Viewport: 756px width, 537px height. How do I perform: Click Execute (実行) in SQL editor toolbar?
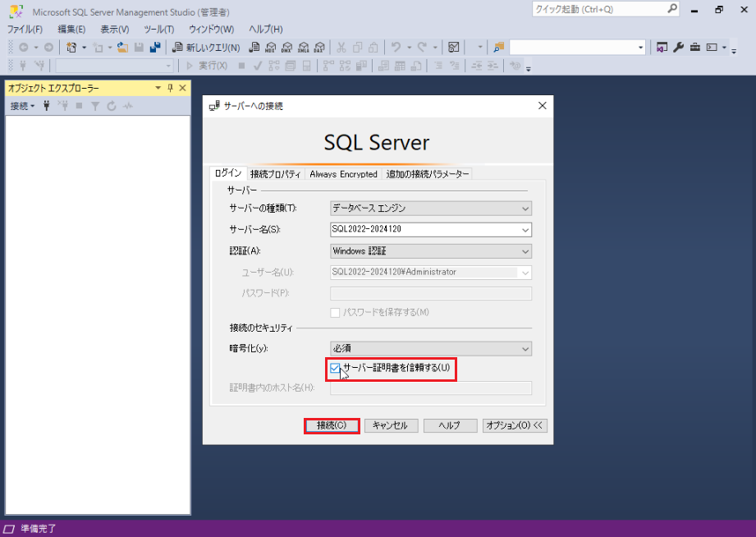tap(207, 66)
